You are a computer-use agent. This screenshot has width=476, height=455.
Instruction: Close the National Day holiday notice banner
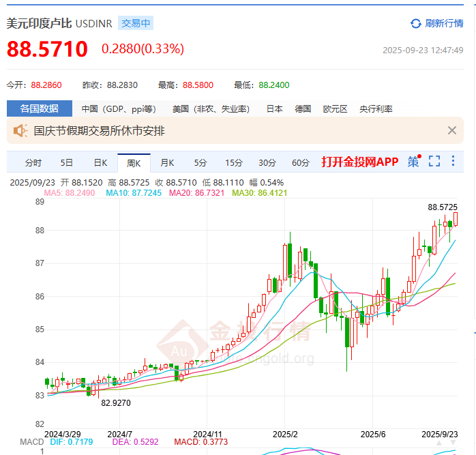pos(451,130)
